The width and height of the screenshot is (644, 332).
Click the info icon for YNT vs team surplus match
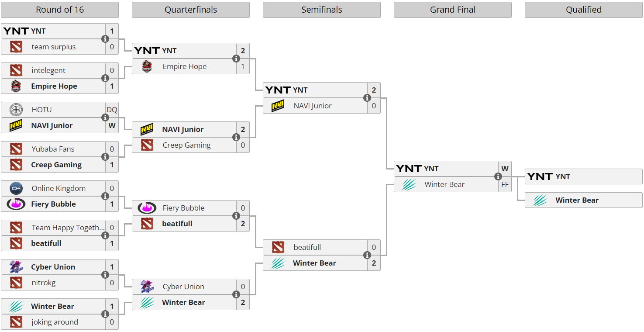[x=105, y=39]
